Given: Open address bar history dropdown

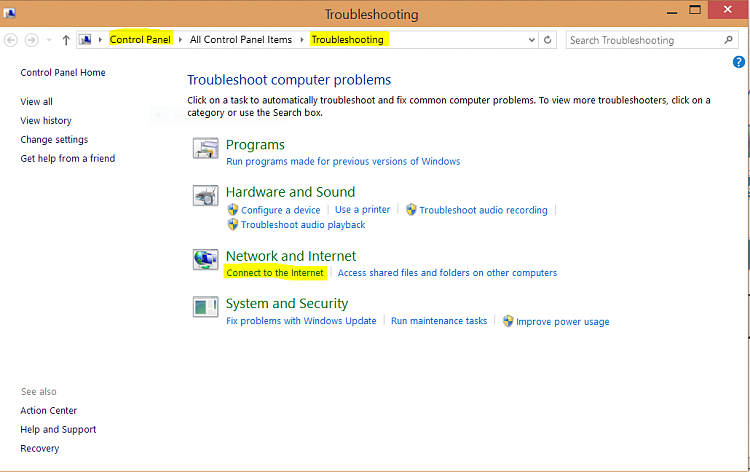Looking at the screenshot, I should tap(531, 40).
